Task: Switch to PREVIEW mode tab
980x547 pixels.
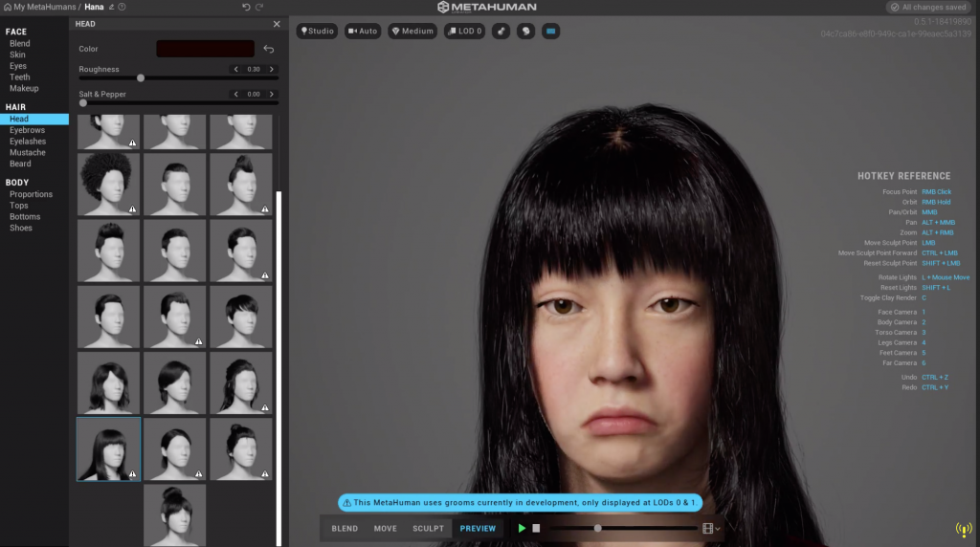Action: (478, 528)
